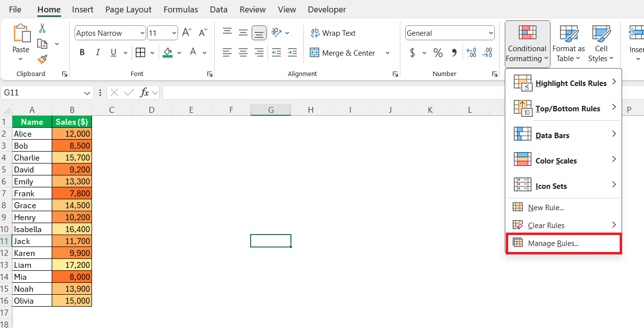Open Font group dialog launcher

coord(210,74)
